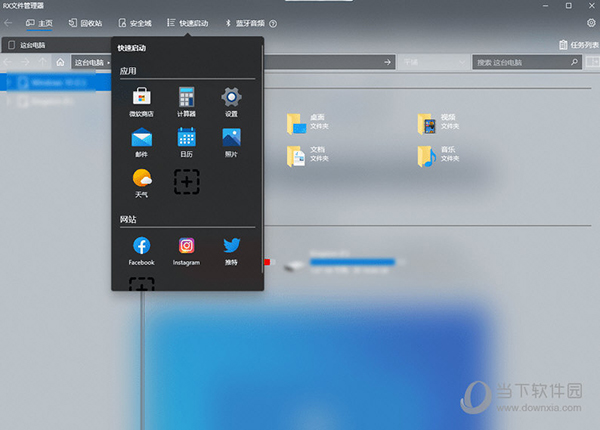The image size is (600, 430).
Task: Navigate forward with the forward arrow
Action: pos(25,62)
